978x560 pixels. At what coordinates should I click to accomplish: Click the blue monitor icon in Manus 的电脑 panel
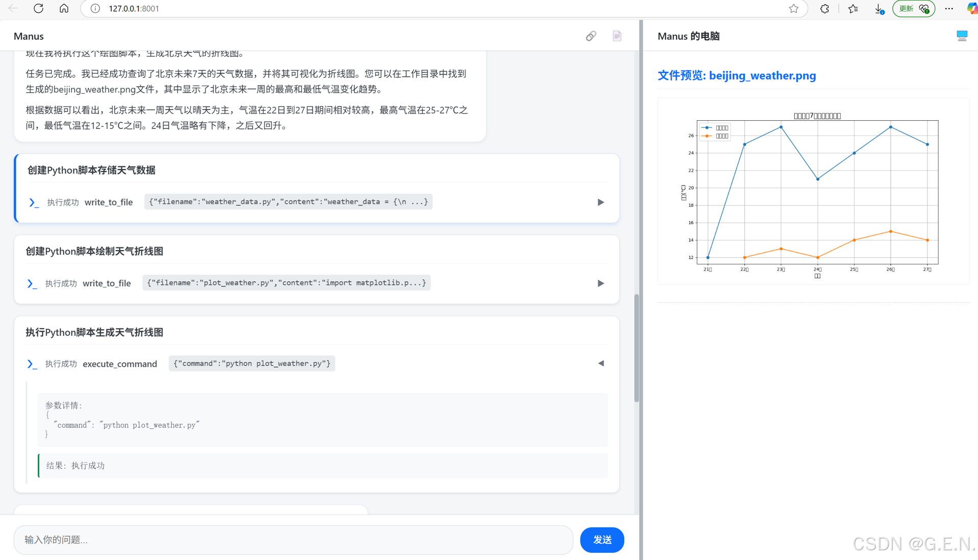click(962, 36)
